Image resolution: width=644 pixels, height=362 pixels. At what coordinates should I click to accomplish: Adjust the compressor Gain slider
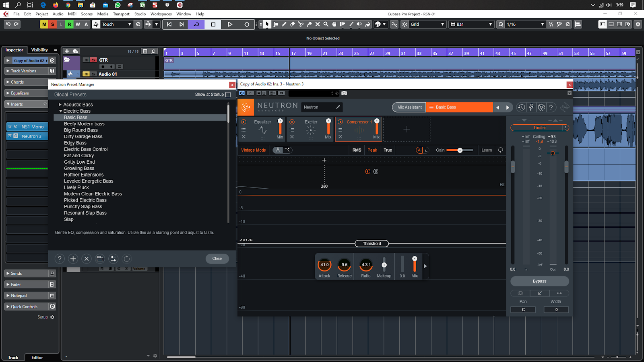pyautogui.click(x=460, y=150)
